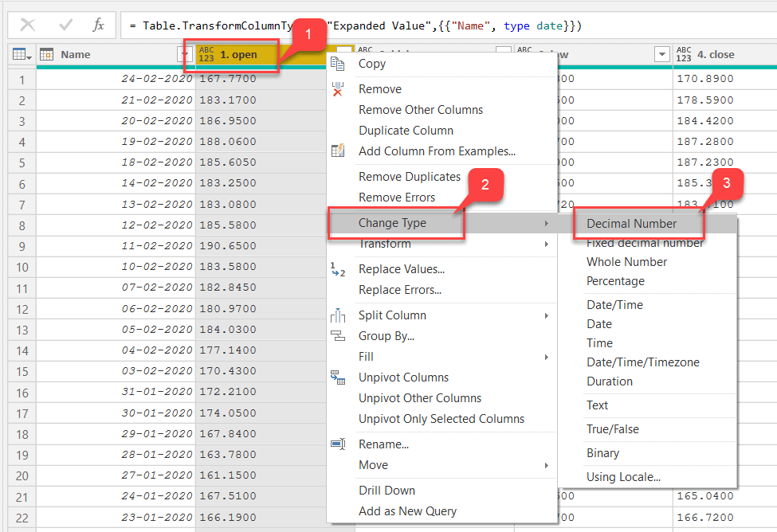Select Duration type

pyautogui.click(x=610, y=381)
